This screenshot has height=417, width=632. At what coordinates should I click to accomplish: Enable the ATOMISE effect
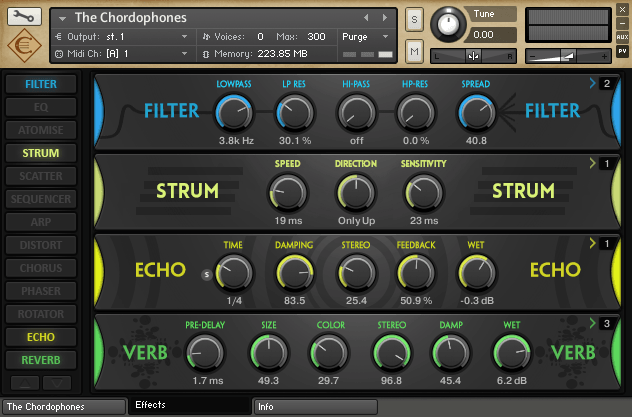(41, 130)
